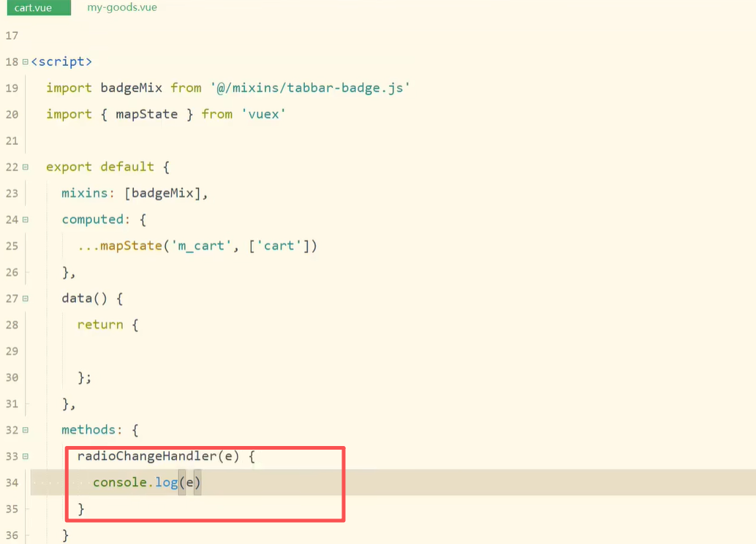Collapse the export default block on line 22
756x544 pixels.
pyautogui.click(x=26, y=167)
